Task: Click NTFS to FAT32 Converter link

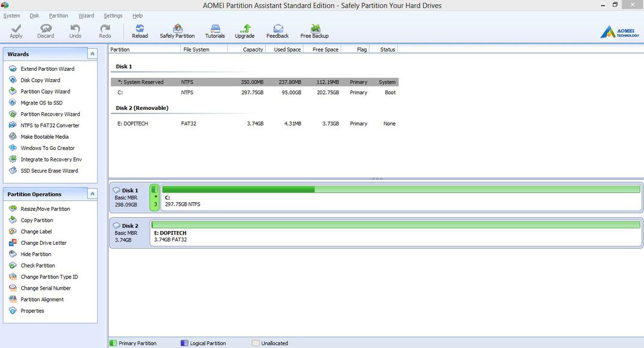Action: point(50,125)
